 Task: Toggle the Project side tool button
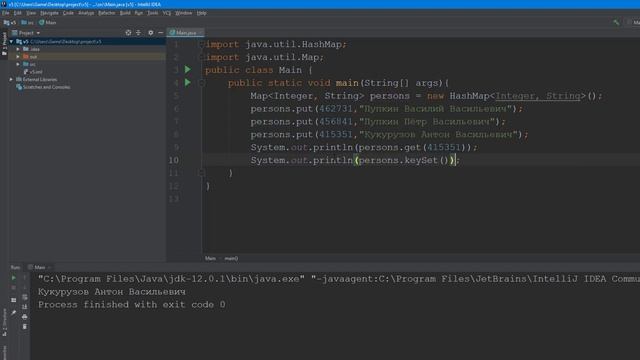pos(4,43)
